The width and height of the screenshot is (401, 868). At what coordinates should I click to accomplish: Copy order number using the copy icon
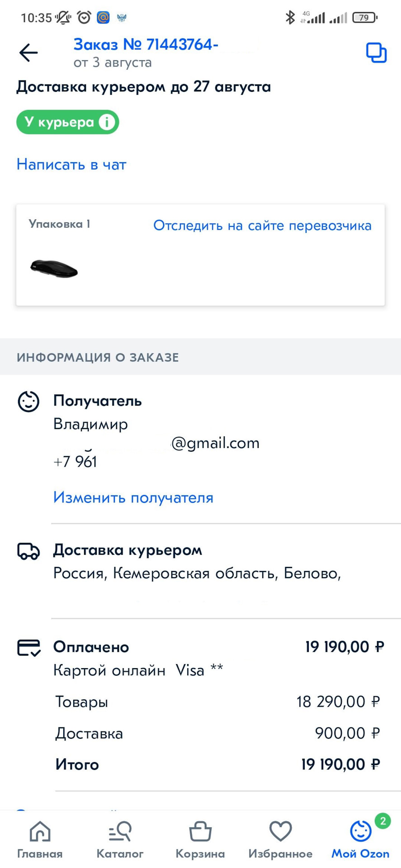click(x=376, y=53)
